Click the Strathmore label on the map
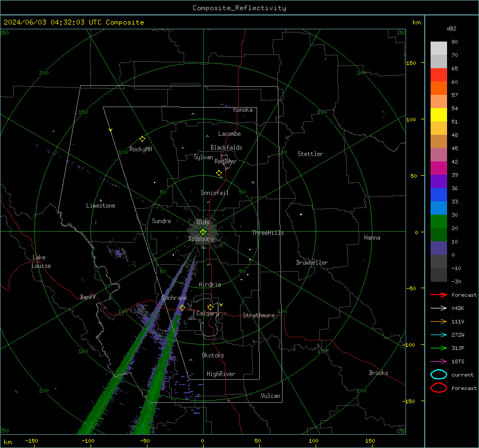This screenshot has width=479, height=448. click(259, 315)
